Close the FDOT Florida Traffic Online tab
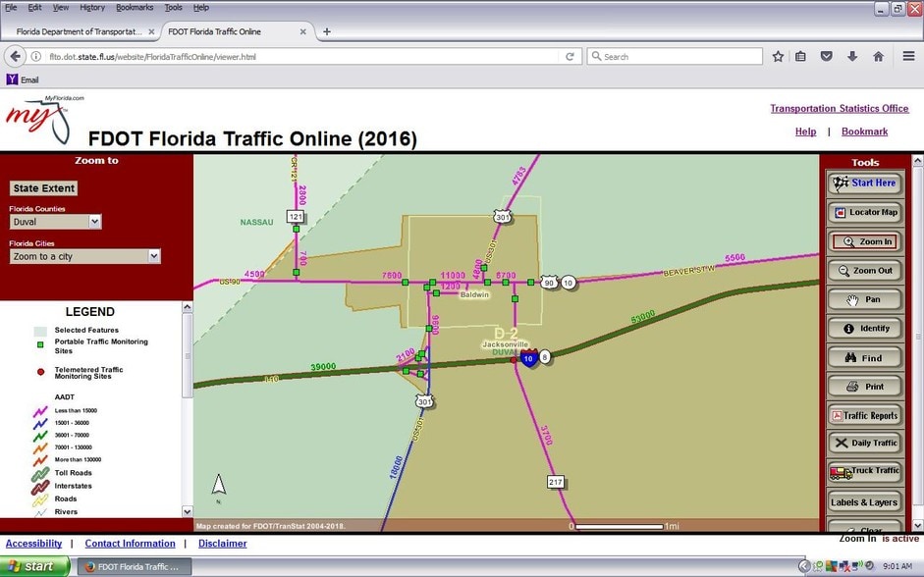Screen dimensions: 924x577 point(302,31)
